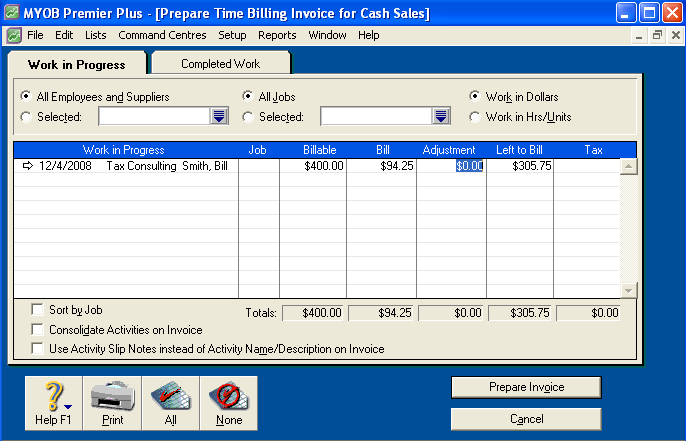This screenshot has height=441, width=686.
Task: Click Tax Consulting activity text
Action: tap(141, 166)
